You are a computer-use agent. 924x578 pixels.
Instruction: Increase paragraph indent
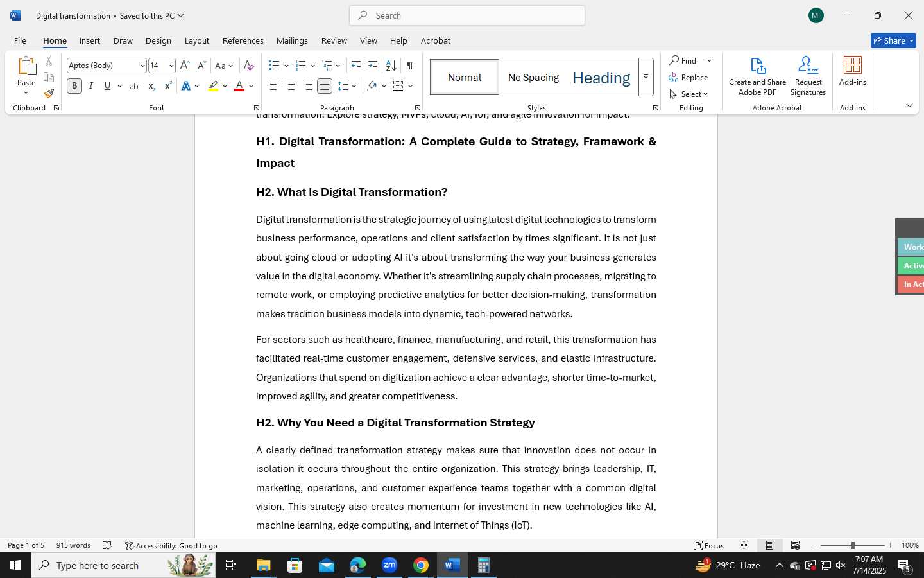pyautogui.click(x=373, y=66)
